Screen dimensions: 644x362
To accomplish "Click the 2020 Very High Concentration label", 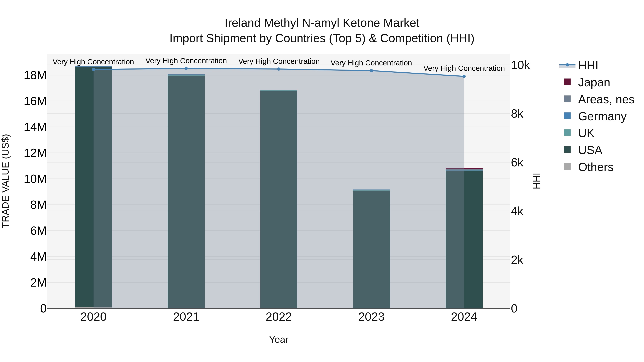I will coord(93,62).
